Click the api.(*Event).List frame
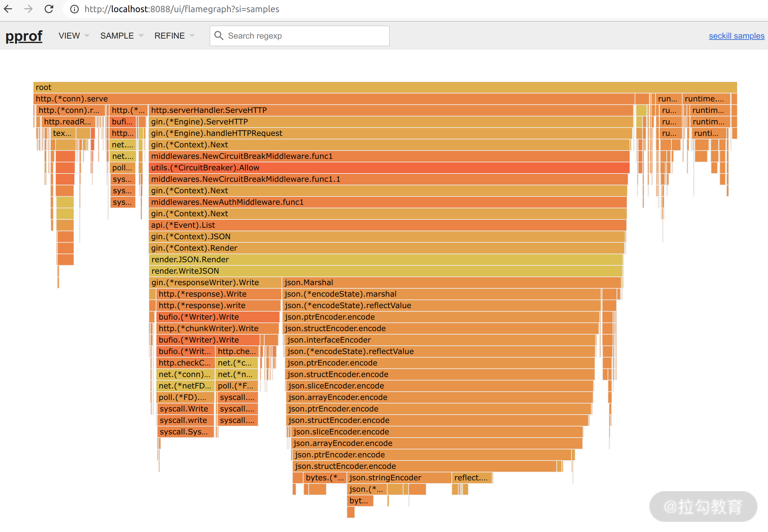The height and width of the screenshot is (532, 768). coord(387,225)
